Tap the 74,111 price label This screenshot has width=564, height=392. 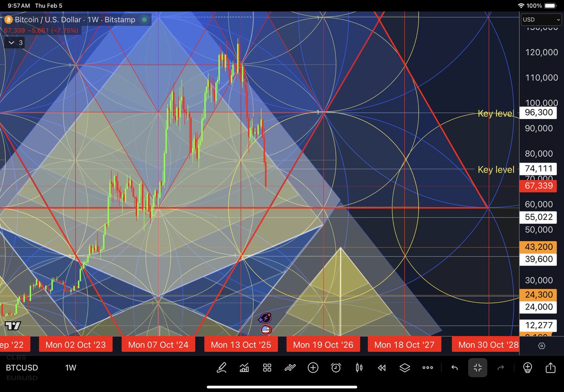point(538,169)
